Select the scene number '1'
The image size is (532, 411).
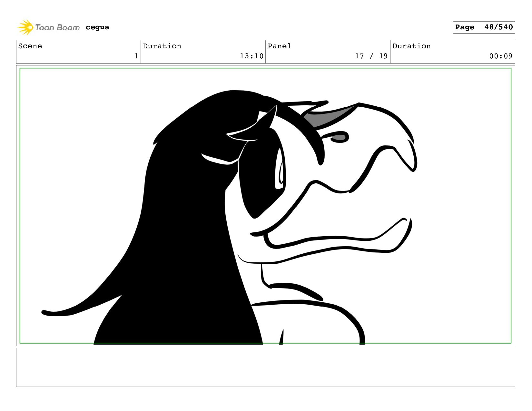(x=136, y=56)
